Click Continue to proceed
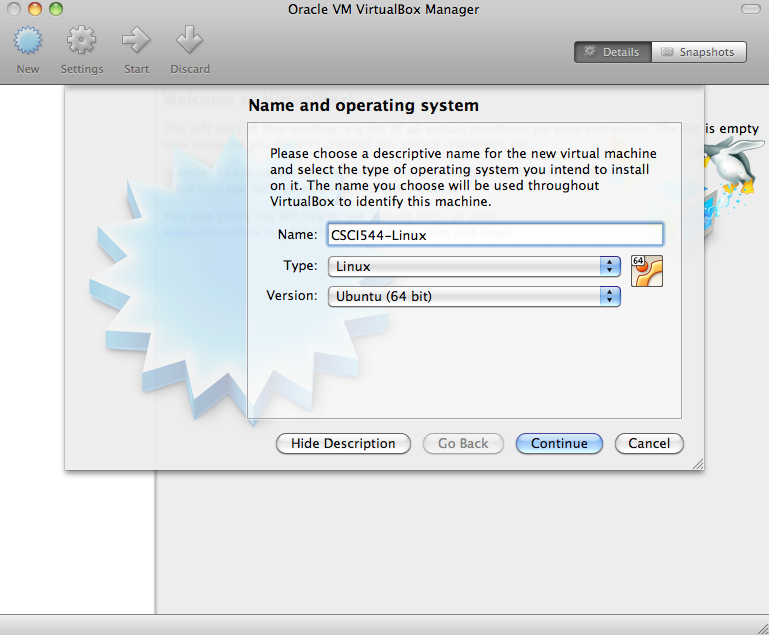769x635 pixels. click(x=559, y=443)
